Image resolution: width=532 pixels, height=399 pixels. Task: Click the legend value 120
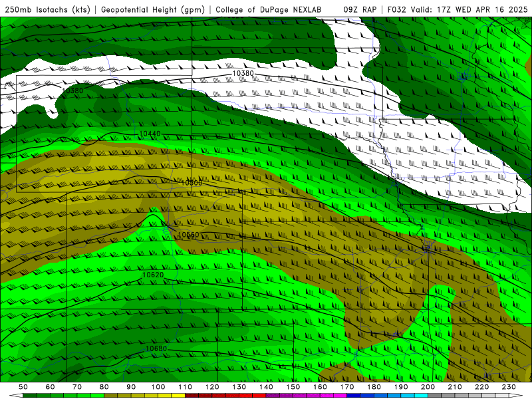tap(212, 387)
